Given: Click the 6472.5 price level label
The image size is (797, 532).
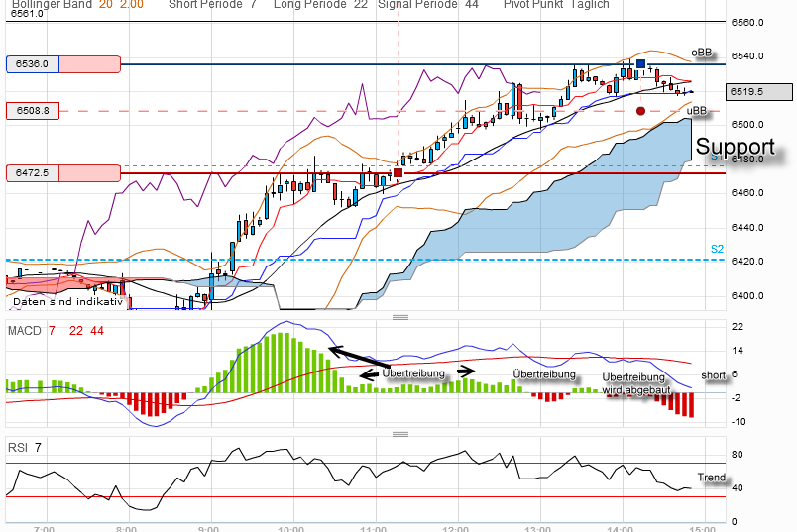Looking at the screenshot, I should click(x=33, y=173).
